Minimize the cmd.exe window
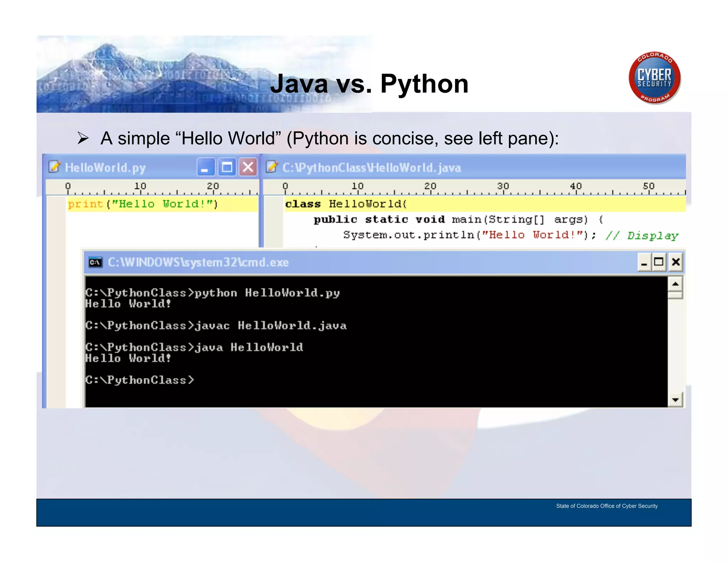The height and width of the screenshot is (562, 728). click(644, 262)
